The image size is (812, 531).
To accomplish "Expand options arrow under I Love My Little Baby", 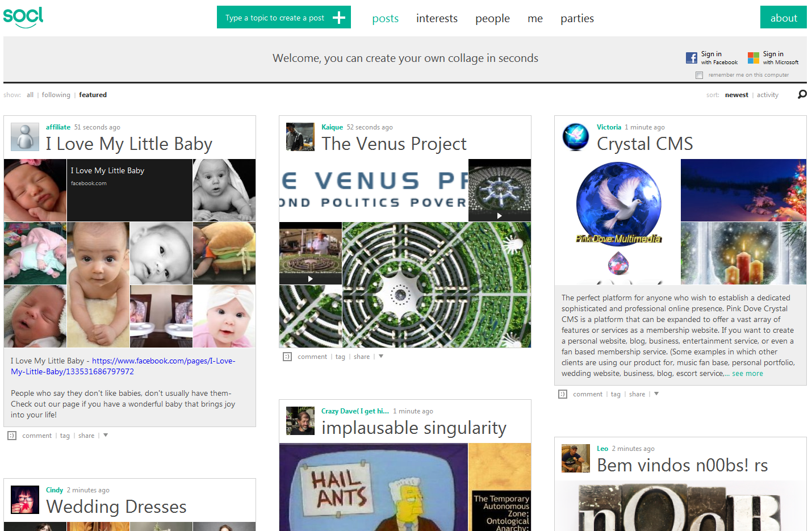I will 106,436.
